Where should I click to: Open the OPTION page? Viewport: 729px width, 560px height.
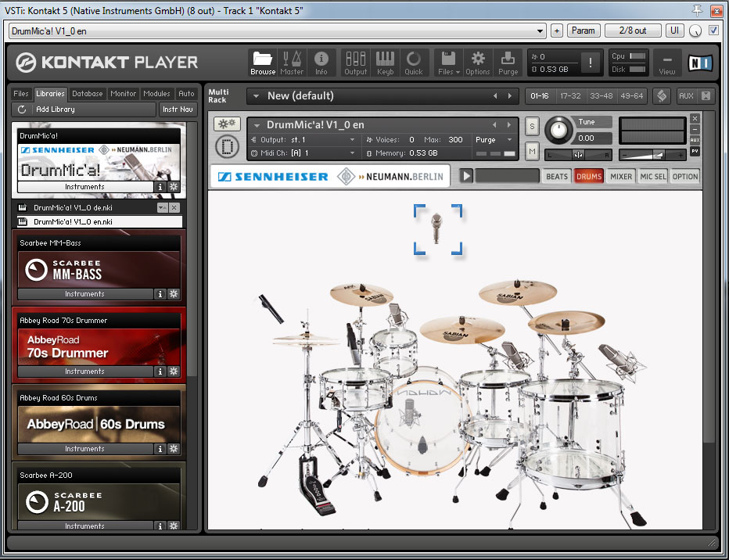pyautogui.click(x=685, y=177)
